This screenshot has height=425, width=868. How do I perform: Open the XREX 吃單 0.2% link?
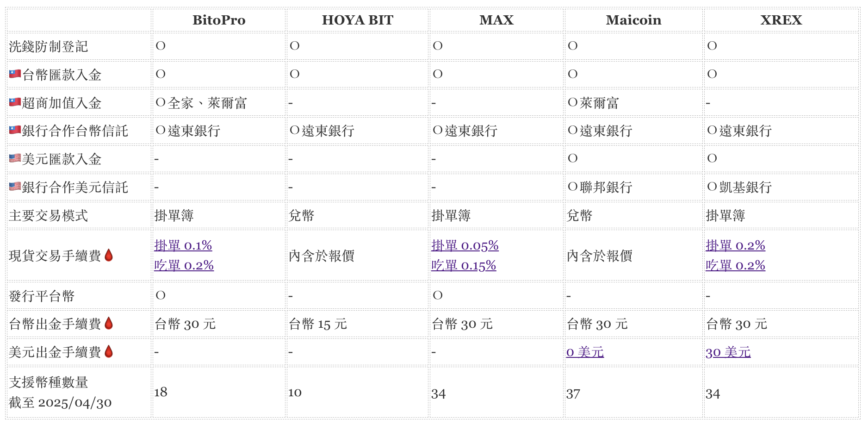[x=735, y=265]
